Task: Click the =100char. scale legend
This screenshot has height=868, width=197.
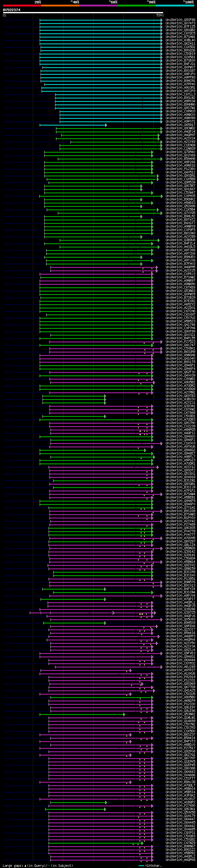Action: pos(150,866)
